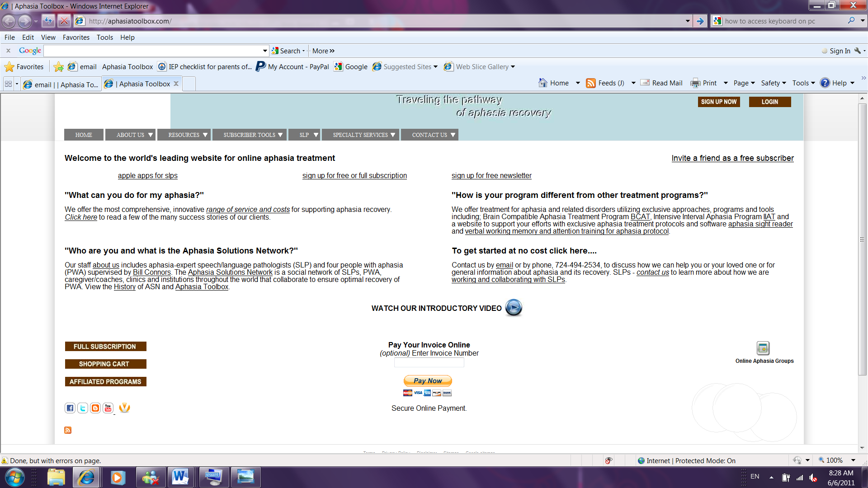This screenshot has width=868, height=488.
Task: Expand the SPECIALTY SERVICES menu
Action: click(x=363, y=135)
